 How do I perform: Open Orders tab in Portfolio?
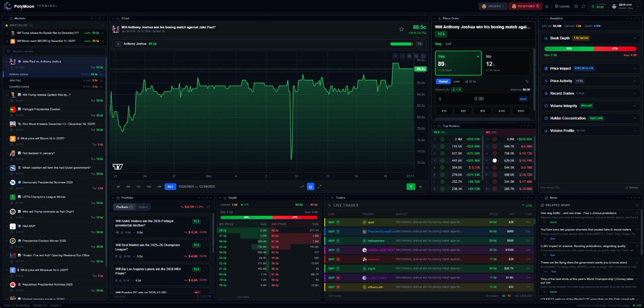(143, 207)
